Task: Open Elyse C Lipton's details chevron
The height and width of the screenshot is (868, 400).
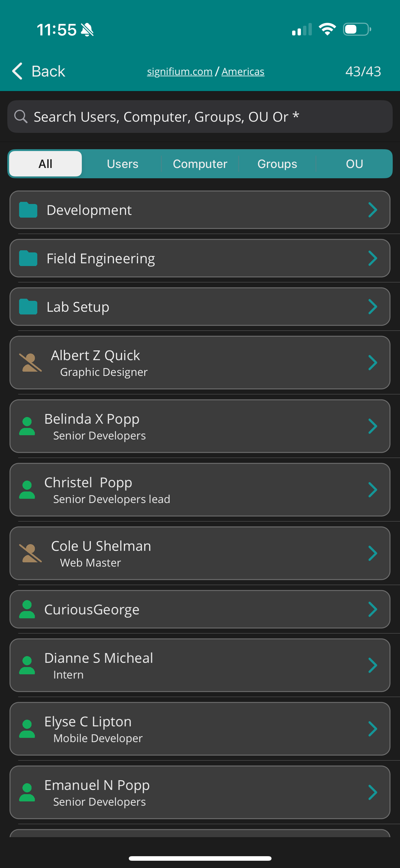Action: pyautogui.click(x=372, y=729)
